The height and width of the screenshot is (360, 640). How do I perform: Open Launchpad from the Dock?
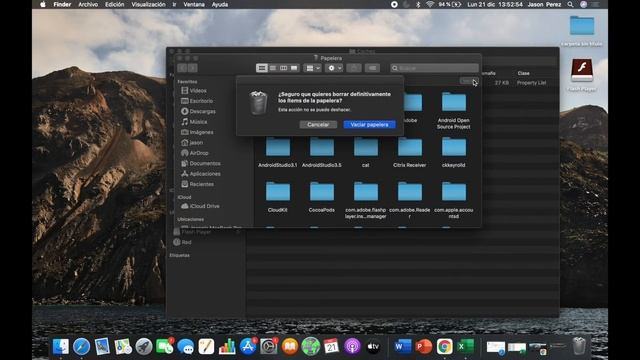pyautogui.click(x=144, y=347)
